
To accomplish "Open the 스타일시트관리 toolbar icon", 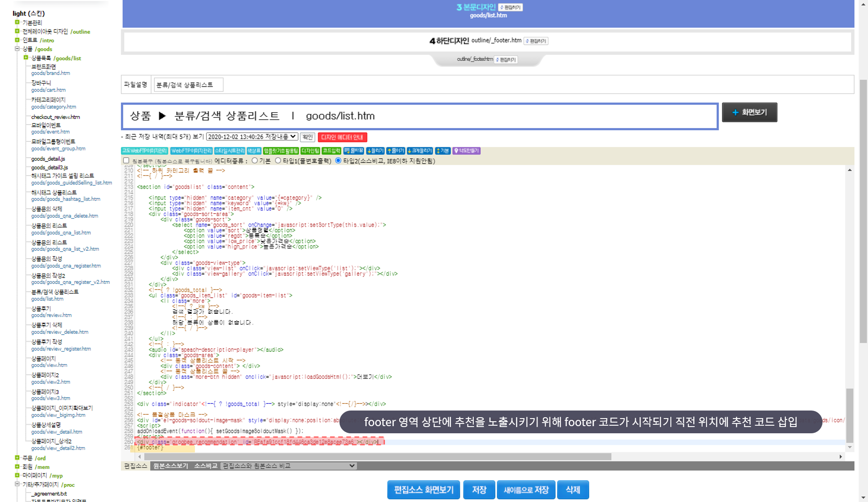I will pos(229,151).
